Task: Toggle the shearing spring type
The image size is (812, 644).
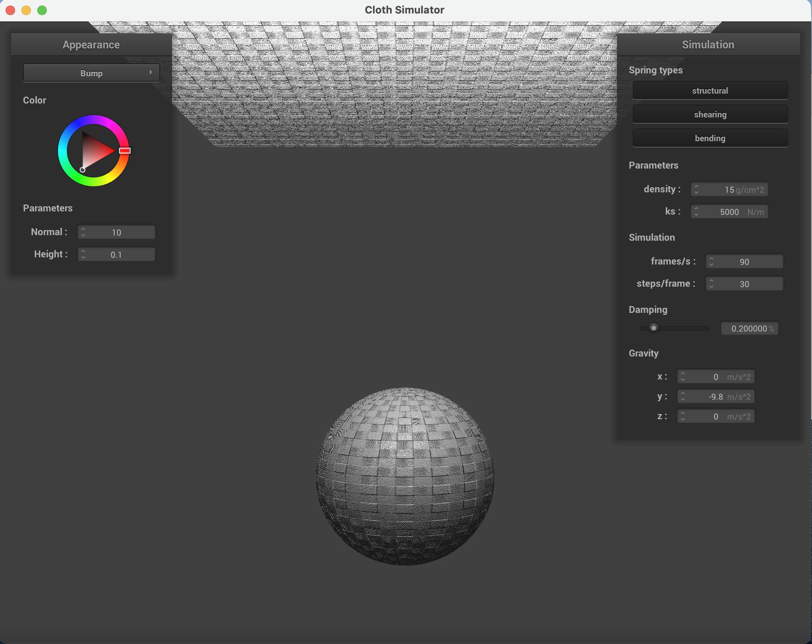Action: (x=710, y=115)
